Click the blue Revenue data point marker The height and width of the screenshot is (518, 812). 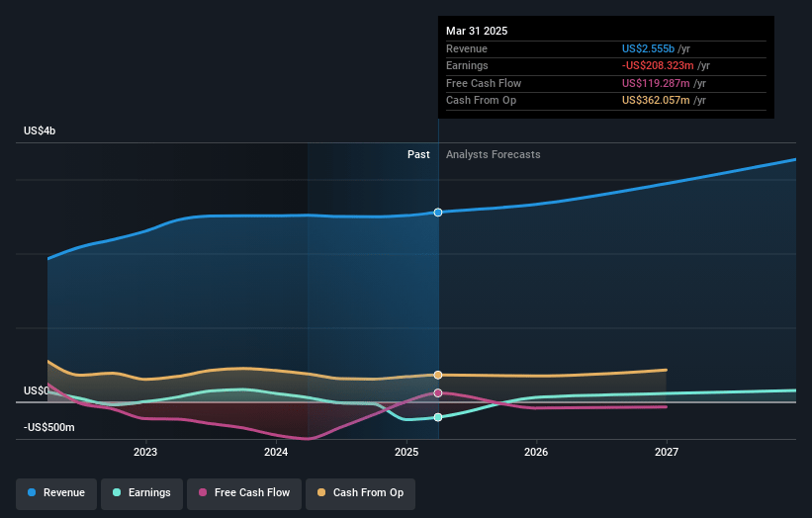438,213
